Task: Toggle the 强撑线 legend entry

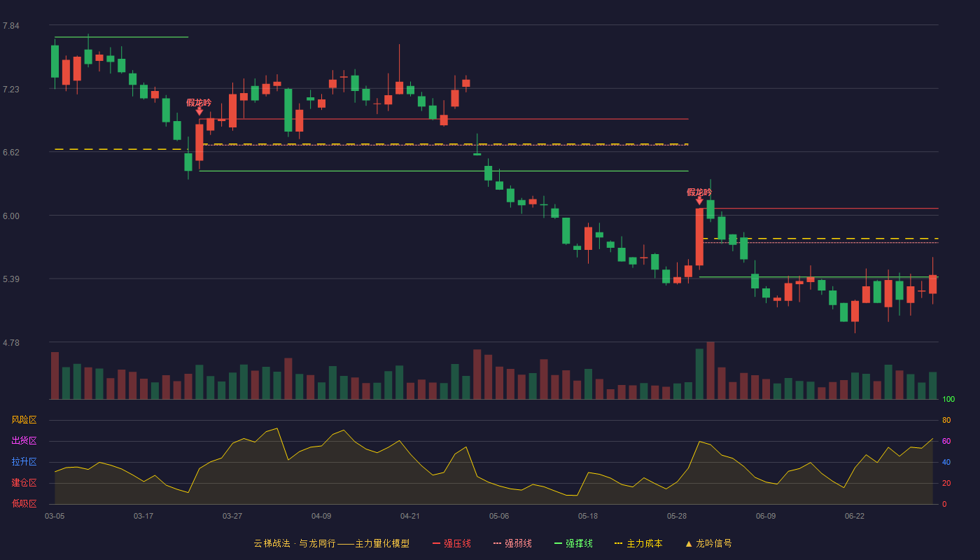Action: tap(573, 543)
